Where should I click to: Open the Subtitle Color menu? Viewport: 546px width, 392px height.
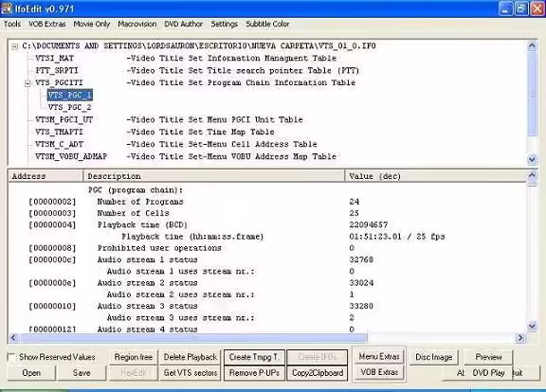267,24
